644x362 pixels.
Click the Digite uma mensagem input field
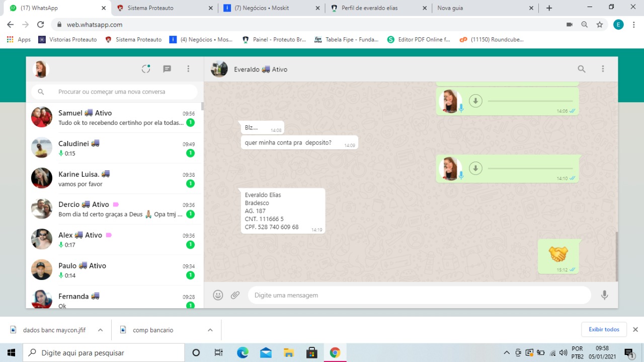tap(418, 296)
